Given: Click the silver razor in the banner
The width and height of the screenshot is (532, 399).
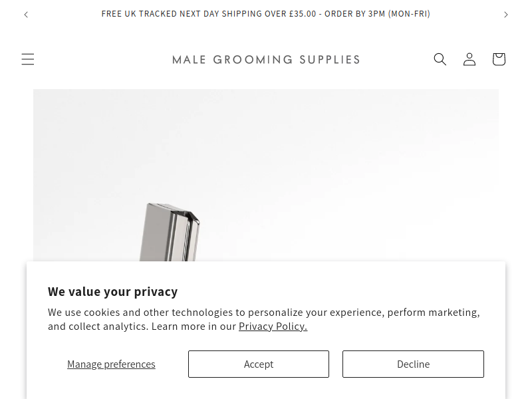Looking at the screenshot, I should click(x=170, y=232).
